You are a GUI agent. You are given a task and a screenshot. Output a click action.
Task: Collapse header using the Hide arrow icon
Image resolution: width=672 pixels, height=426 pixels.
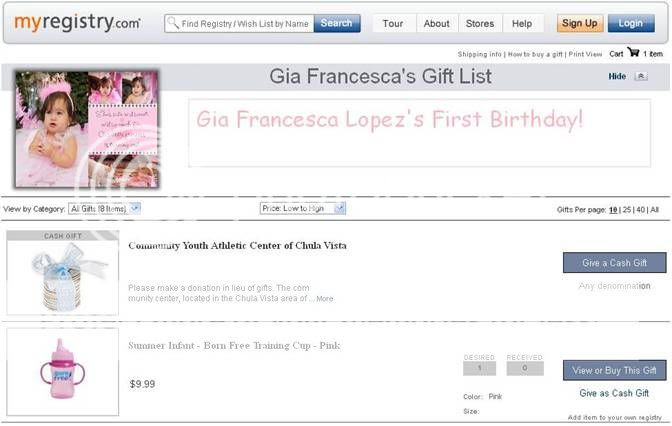[x=641, y=76]
